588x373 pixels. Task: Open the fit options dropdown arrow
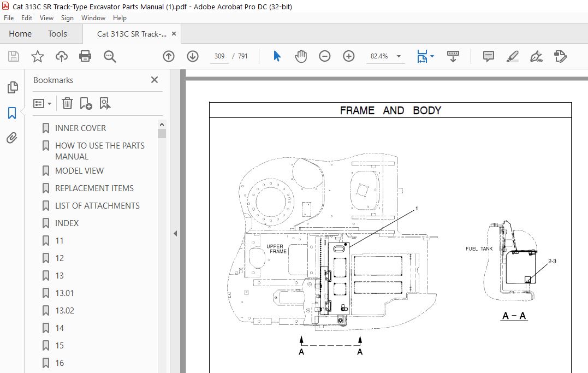(432, 56)
